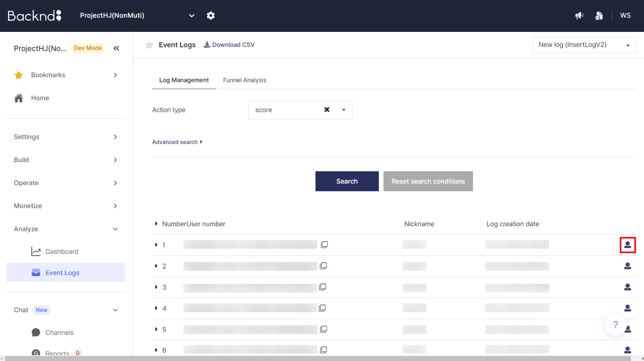
Task: Copy user number in row 6
Action: click(324, 350)
